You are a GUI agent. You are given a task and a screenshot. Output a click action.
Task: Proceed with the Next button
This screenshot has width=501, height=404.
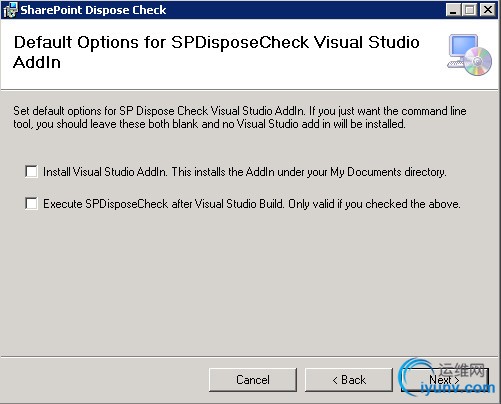(445, 380)
